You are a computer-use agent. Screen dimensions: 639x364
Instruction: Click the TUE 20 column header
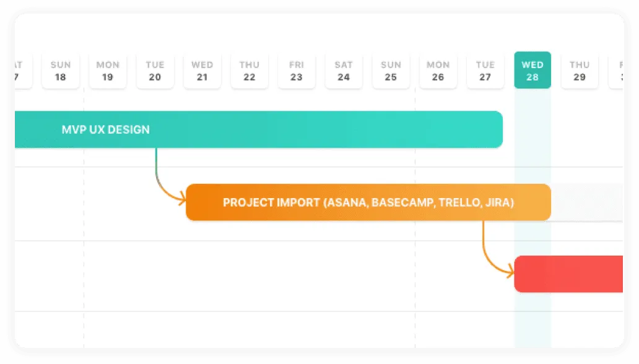pos(154,69)
